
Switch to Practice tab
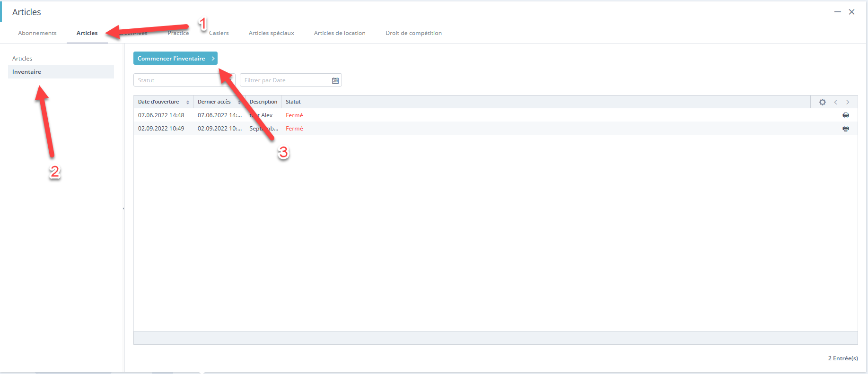coord(178,33)
